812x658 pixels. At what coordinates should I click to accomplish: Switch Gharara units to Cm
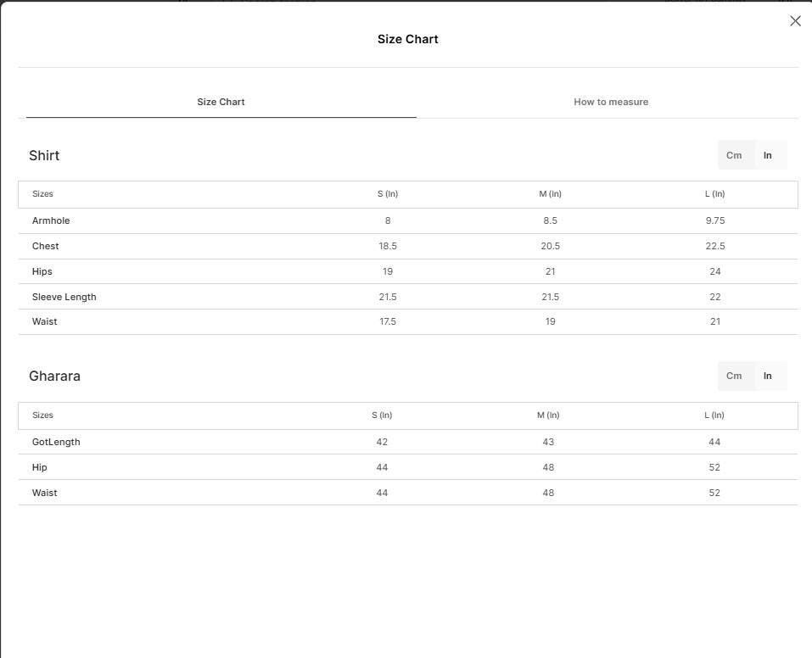734,376
